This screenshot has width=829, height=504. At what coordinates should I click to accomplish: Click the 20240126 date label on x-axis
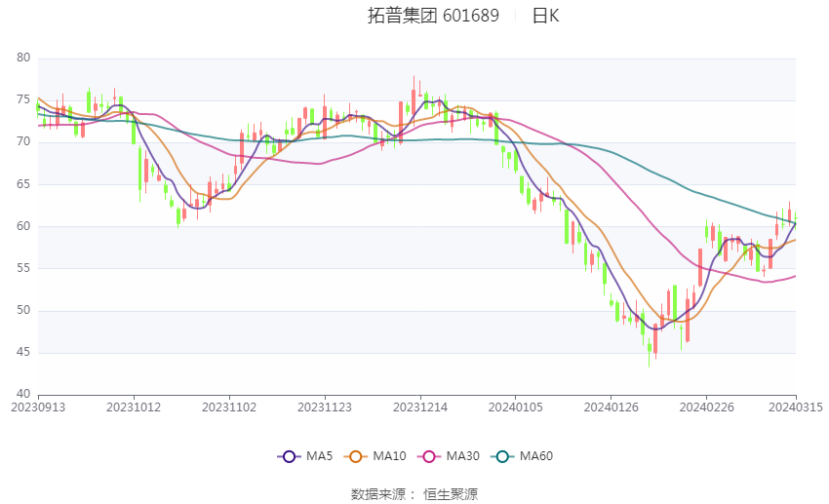pyautogui.click(x=610, y=407)
